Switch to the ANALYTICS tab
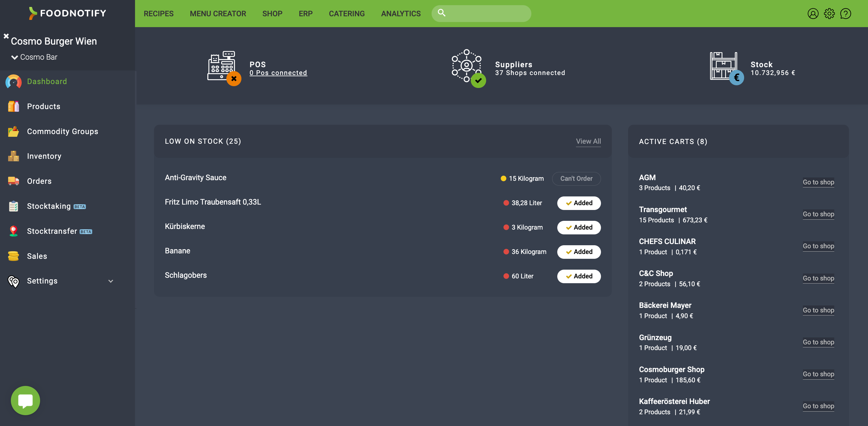868x426 pixels. point(401,14)
